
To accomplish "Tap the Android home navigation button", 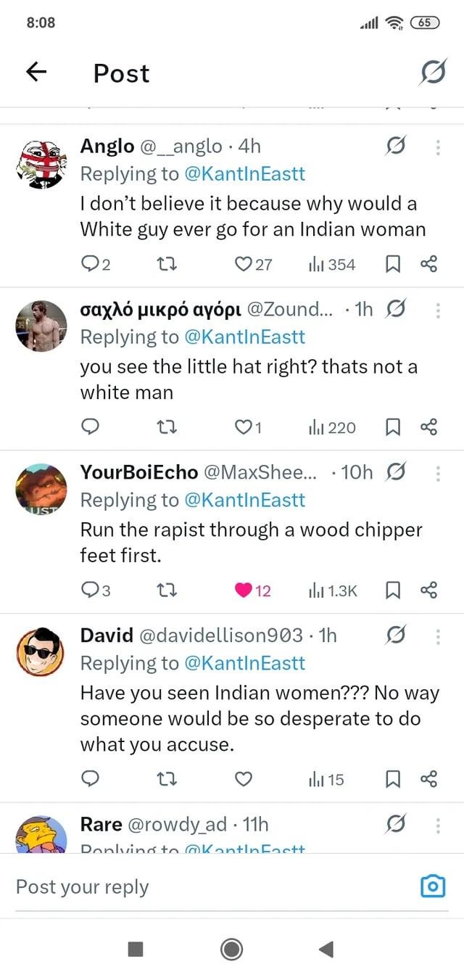I will [231, 949].
